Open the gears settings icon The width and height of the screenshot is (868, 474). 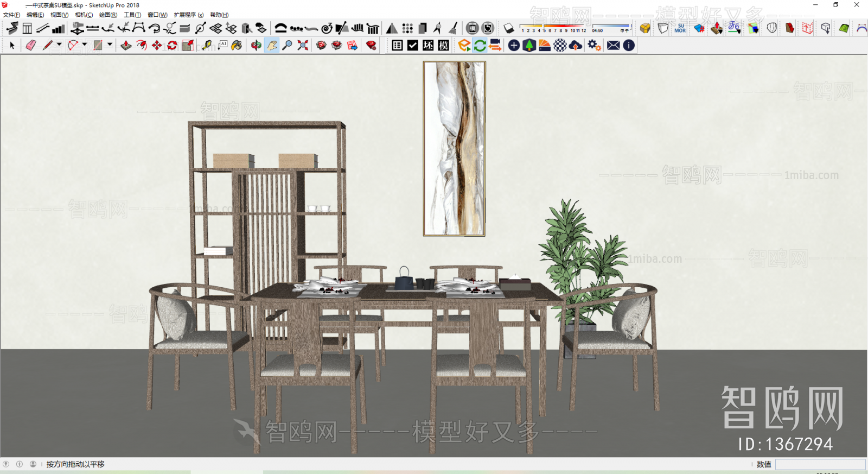[x=594, y=46]
